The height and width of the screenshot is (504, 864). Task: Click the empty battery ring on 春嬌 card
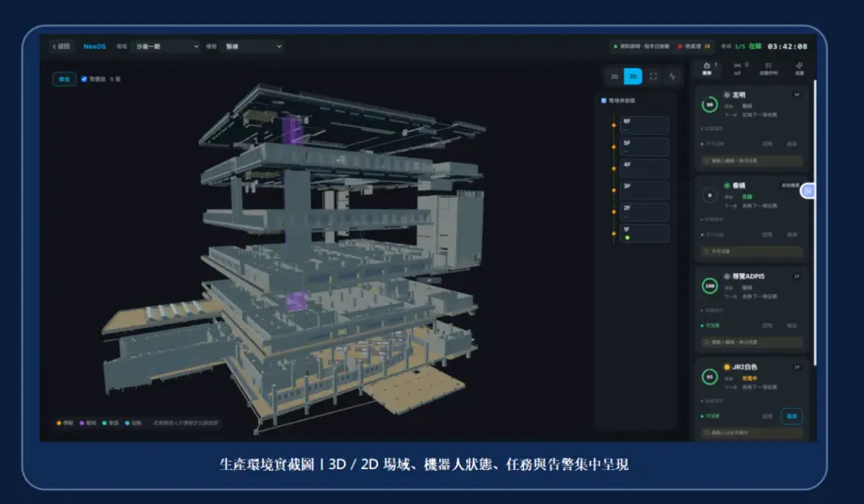709,196
